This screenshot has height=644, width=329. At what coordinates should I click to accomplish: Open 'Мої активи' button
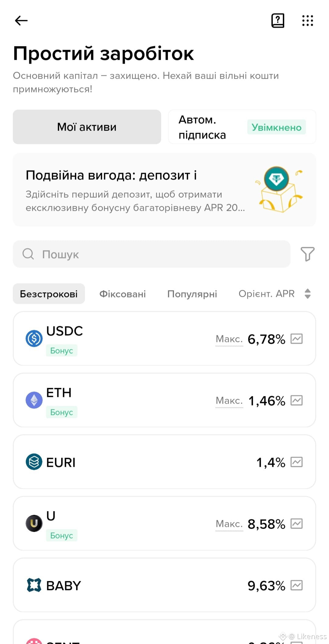87,127
